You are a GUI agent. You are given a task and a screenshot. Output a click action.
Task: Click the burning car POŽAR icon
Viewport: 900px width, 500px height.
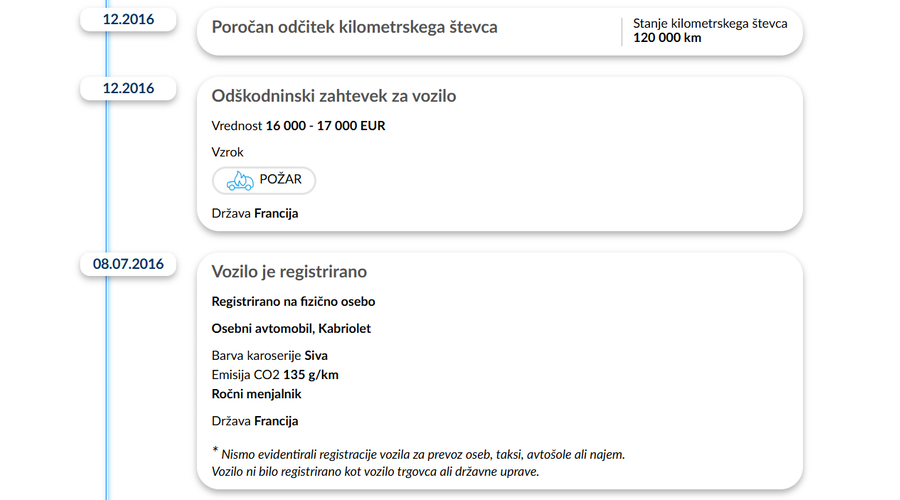[238, 181]
